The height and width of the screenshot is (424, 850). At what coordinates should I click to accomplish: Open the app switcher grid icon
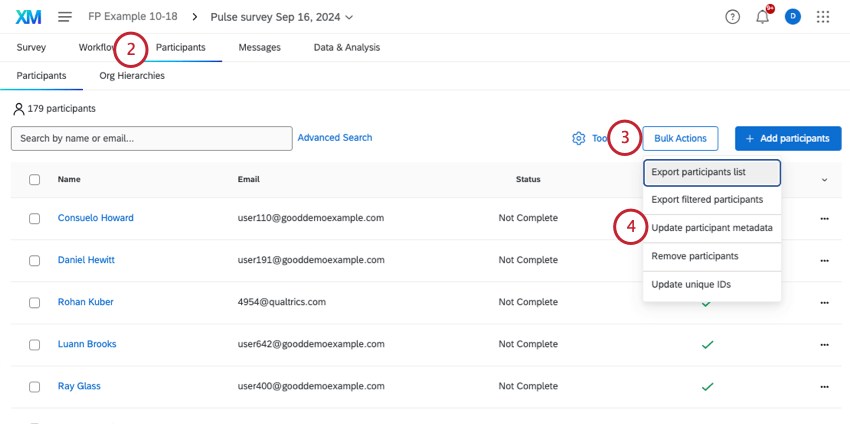point(823,17)
